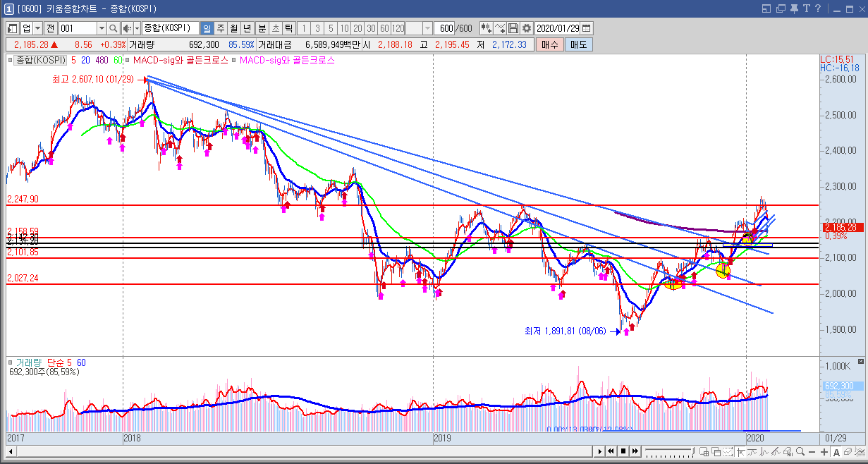Switch chart to 주 weekly period

220,28
